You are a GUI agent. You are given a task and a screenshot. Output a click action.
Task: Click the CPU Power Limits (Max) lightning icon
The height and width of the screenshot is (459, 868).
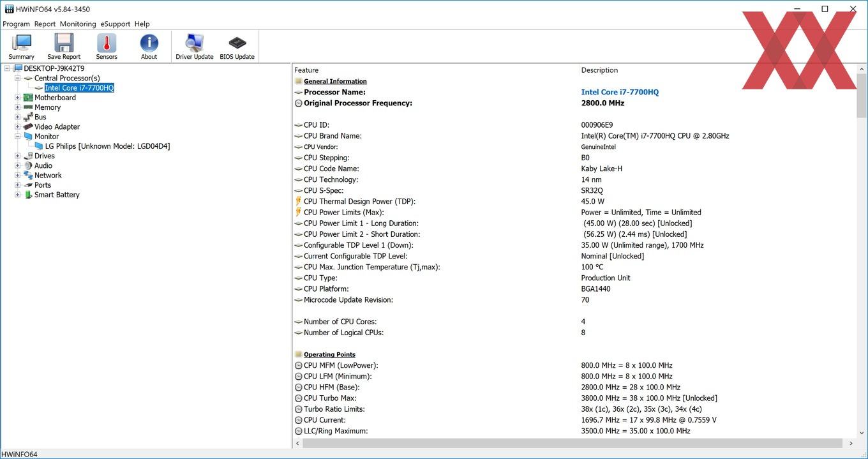298,212
